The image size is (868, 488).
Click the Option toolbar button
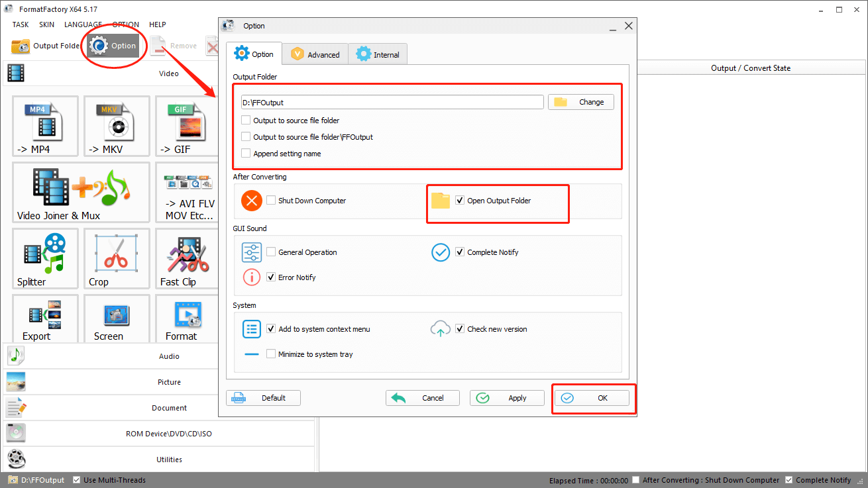pyautogui.click(x=113, y=46)
